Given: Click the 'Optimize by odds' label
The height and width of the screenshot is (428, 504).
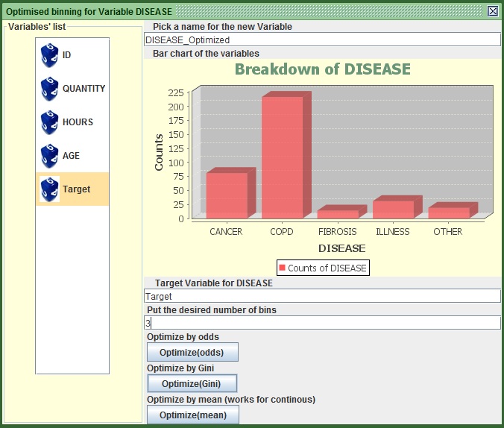Looking at the screenshot, I should (x=183, y=337).
